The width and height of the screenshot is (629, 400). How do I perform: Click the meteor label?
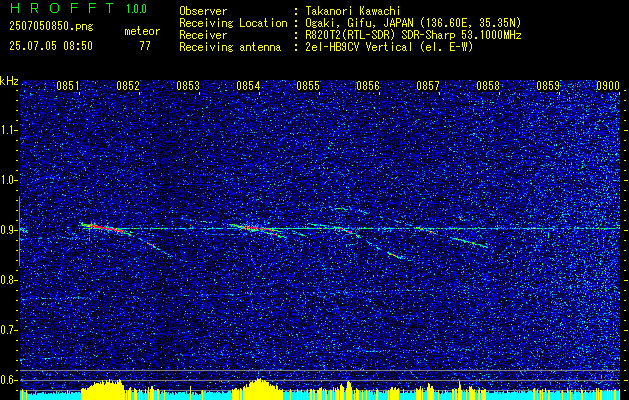142,31
